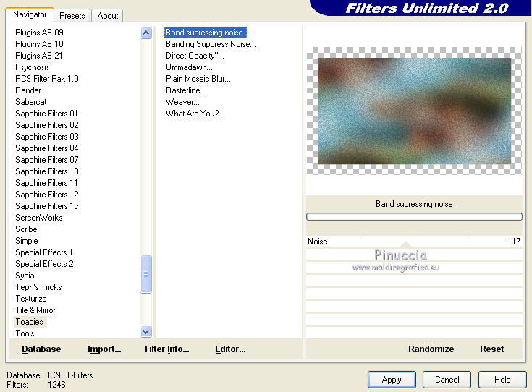This screenshot has height=392, width=532.
Task: Select Sapphire Filters 02 category
Action: [47, 125]
